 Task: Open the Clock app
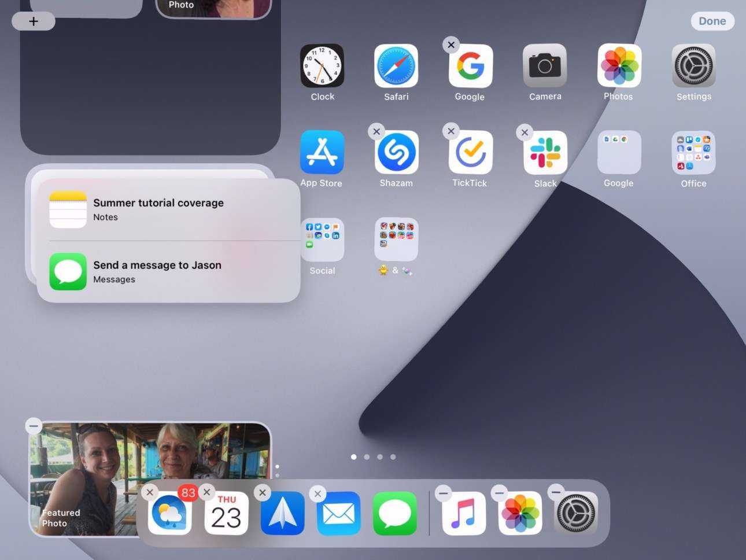coord(322,66)
